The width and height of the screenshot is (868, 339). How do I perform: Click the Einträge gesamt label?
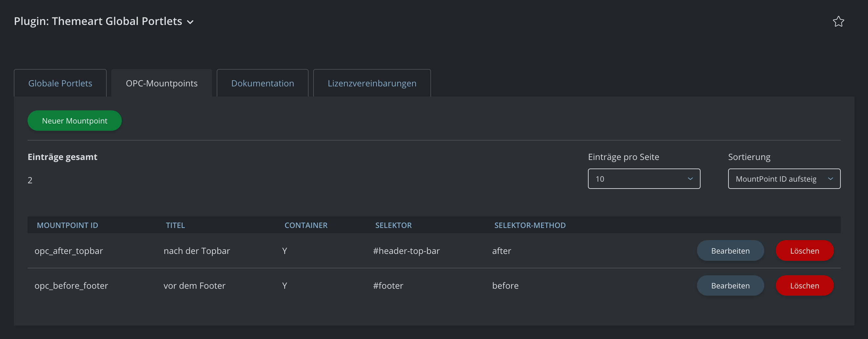(62, 157)
